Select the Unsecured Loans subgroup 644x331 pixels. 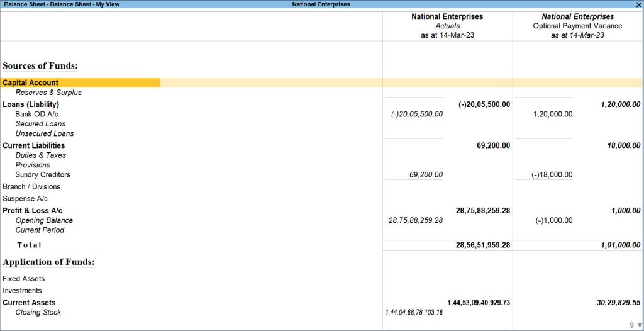(45, 133)
